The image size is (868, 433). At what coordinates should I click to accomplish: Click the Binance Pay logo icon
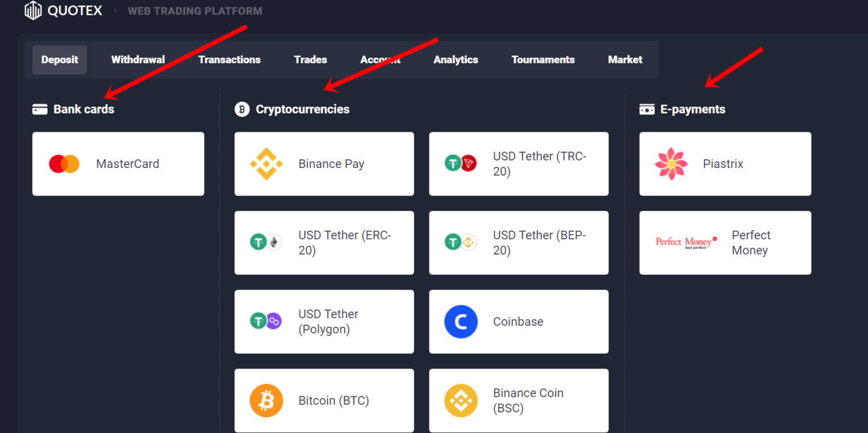click(266, 164)
